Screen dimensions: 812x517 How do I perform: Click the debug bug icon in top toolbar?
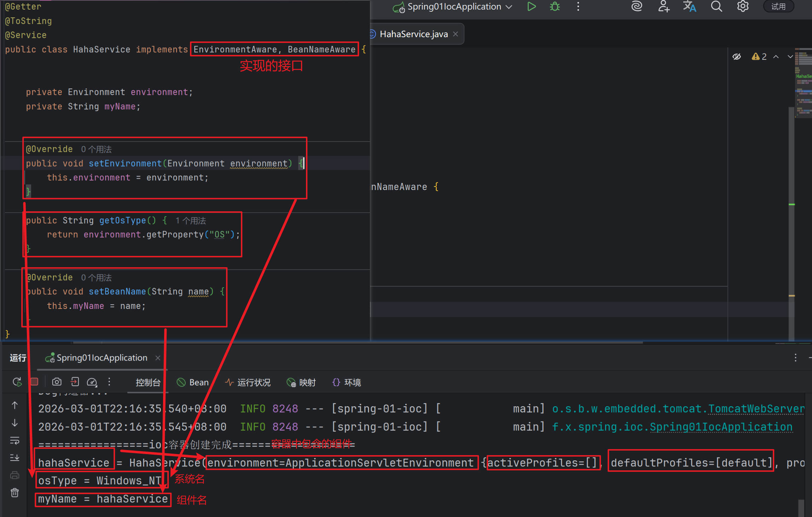tap(555, 6)
